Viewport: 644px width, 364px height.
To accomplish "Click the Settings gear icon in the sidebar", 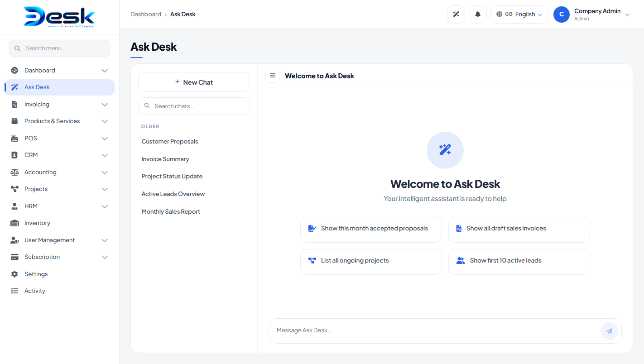I will coord(14,274).
